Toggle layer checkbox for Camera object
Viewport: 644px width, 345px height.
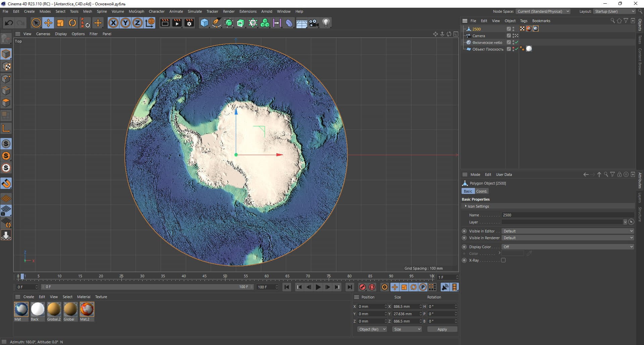click(x=508, y=36)
